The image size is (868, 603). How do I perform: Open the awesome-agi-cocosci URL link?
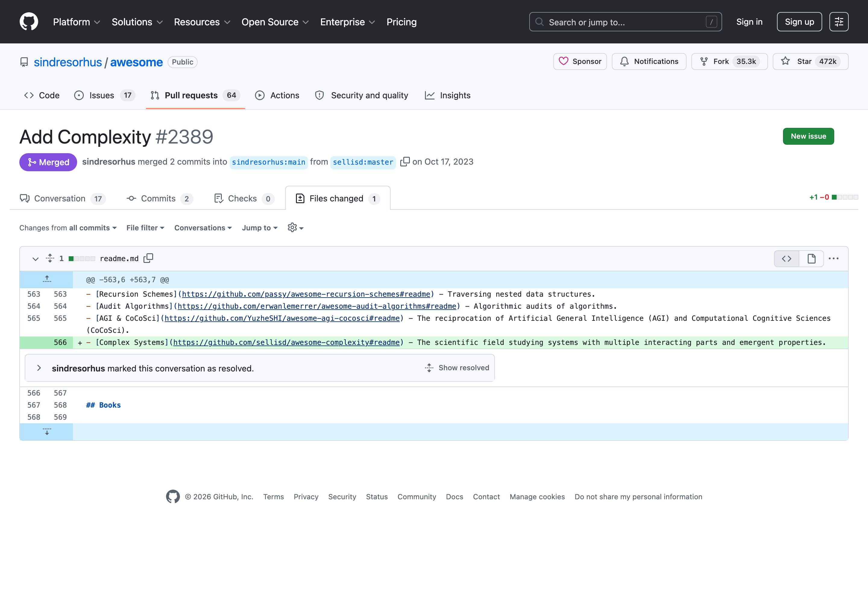tap(282, 318)
